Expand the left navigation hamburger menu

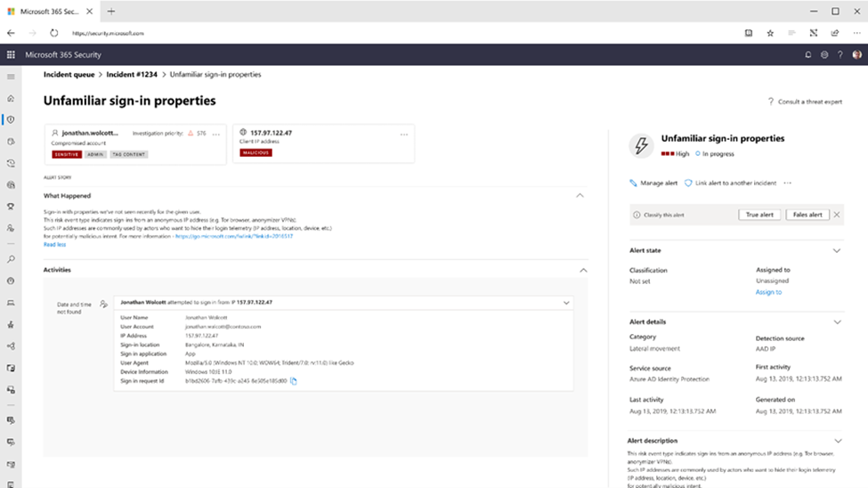tap(11, 77)
